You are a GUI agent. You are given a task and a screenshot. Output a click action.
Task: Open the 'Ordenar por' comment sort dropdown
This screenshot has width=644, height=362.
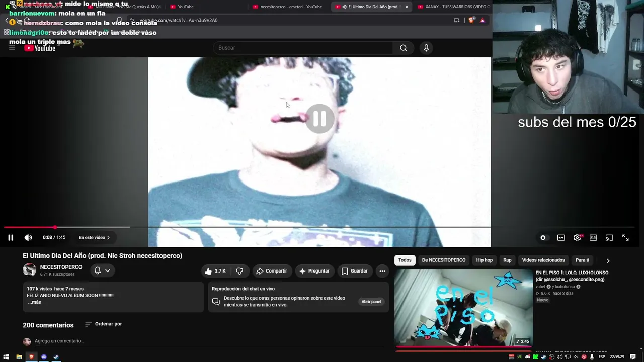(x=103, y=324)
